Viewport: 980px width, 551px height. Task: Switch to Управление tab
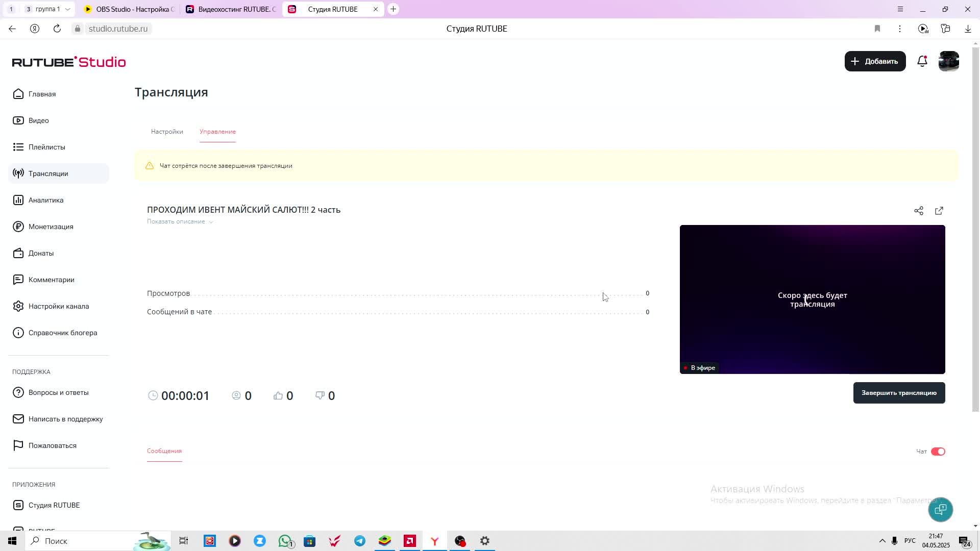click(x=217, y=132)
